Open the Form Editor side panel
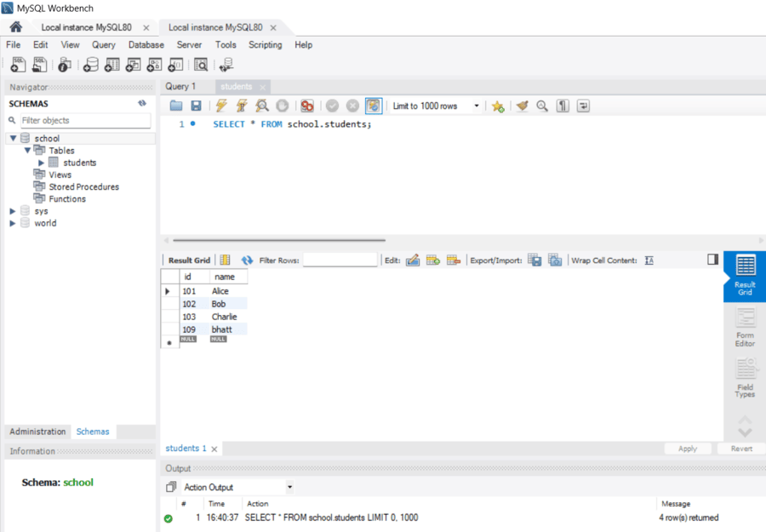 click(x=745, y=328)
